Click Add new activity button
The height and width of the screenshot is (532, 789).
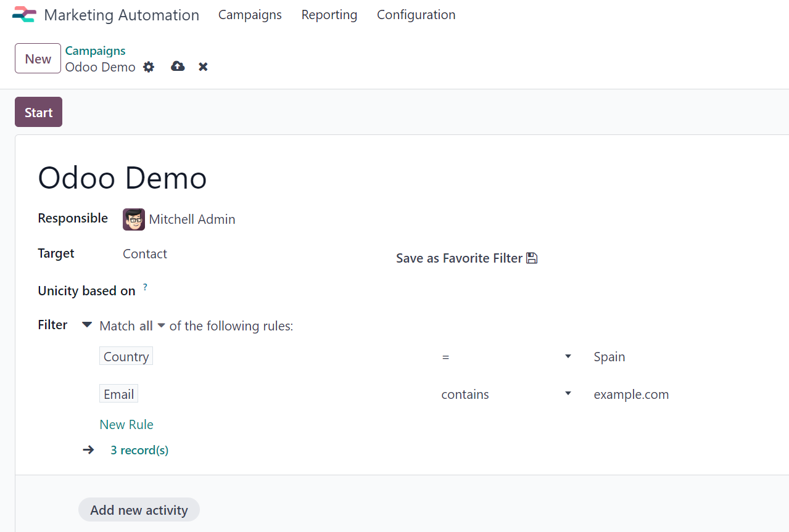pos(139,510)
